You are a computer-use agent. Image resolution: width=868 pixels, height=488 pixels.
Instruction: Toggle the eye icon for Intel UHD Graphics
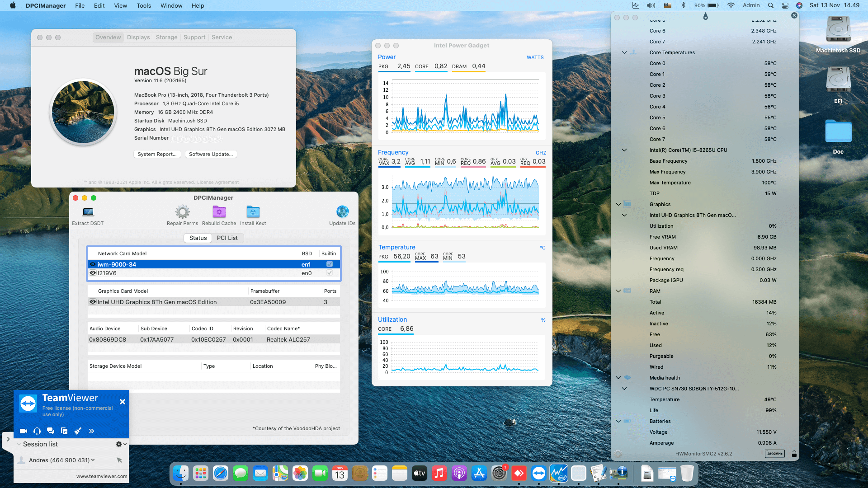coord(93,302)
